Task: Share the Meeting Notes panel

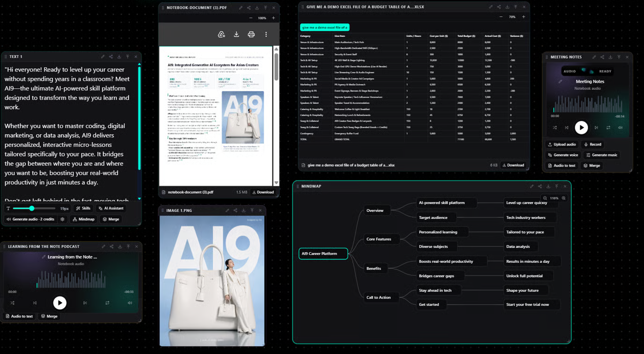Action: tap(602, 57)
